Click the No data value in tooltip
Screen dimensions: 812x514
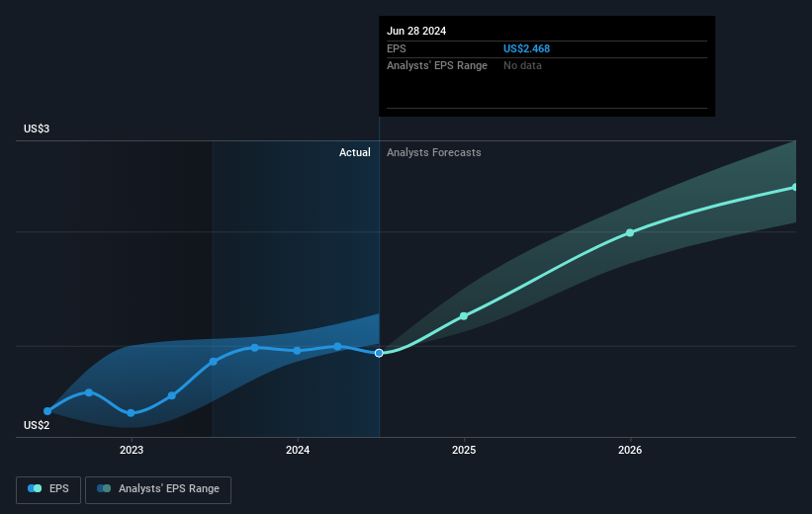pyautogui.click(x=522, y=66)
